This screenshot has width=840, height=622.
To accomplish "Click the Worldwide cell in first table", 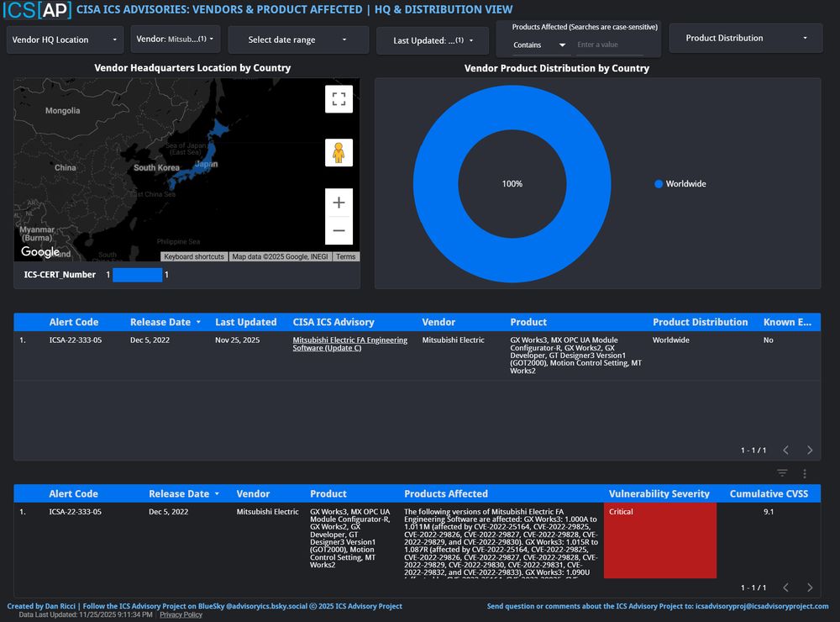I will (x=670, y=340).
